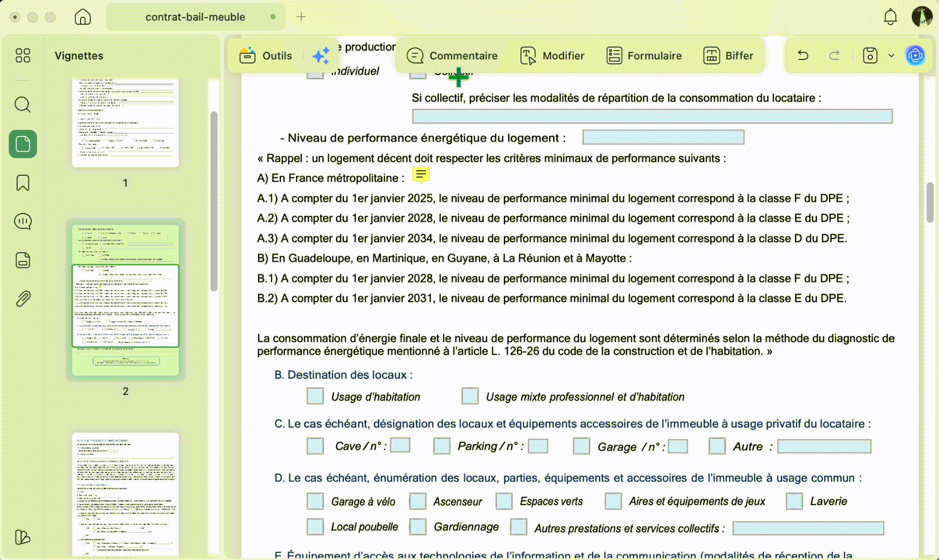The image size is (939, 560).
Task: Switch to Biffer redaction mode
Action: point(728,55)
